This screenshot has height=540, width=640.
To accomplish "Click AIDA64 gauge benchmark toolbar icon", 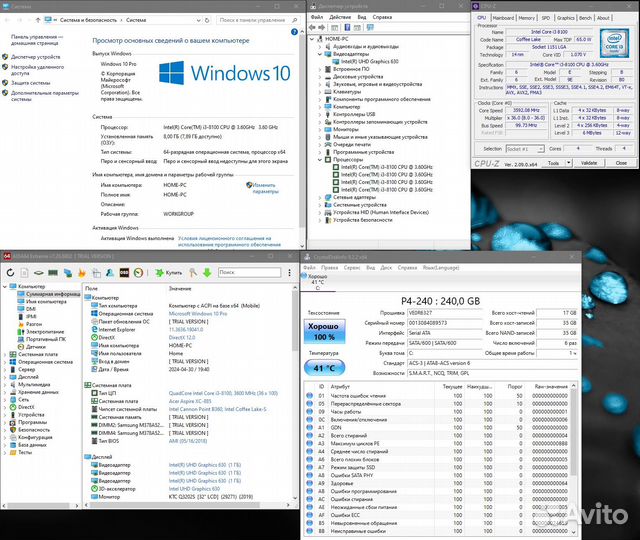I will [138, 272].
